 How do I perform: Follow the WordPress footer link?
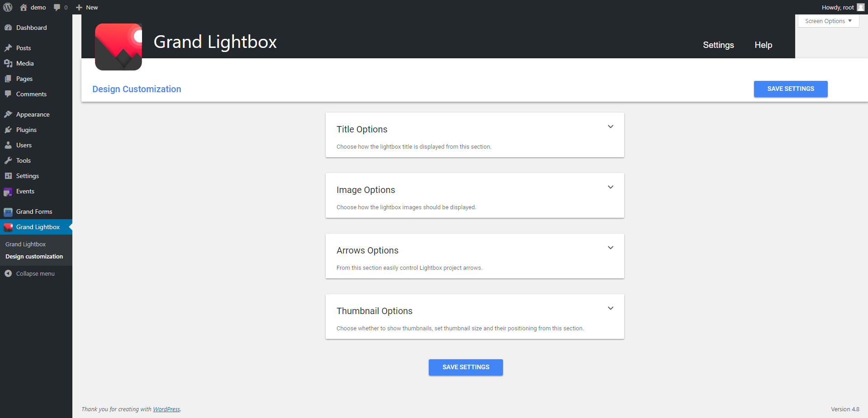click(x=166, y=409)
